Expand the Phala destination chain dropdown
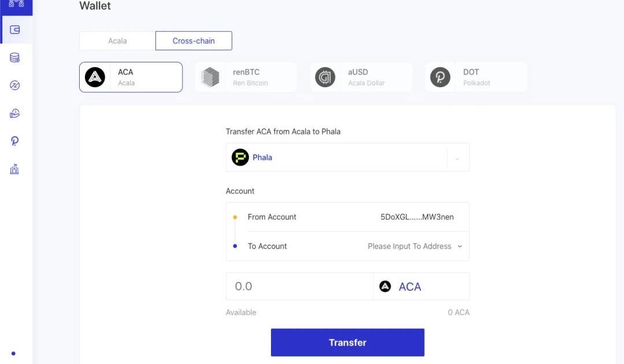Image resolution: width=624 pixels, height=364 pixels. pos(347,157)
